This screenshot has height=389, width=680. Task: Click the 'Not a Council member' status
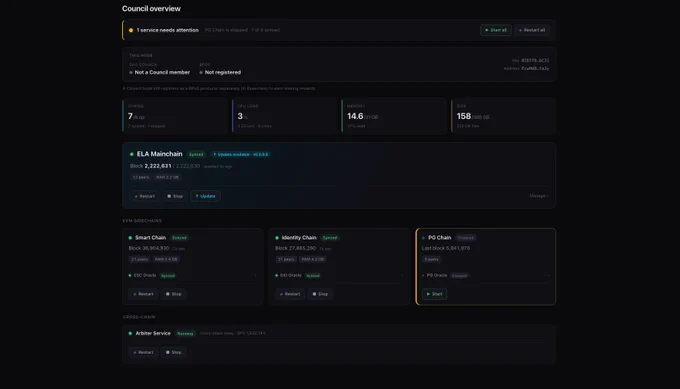pos(162,72)
